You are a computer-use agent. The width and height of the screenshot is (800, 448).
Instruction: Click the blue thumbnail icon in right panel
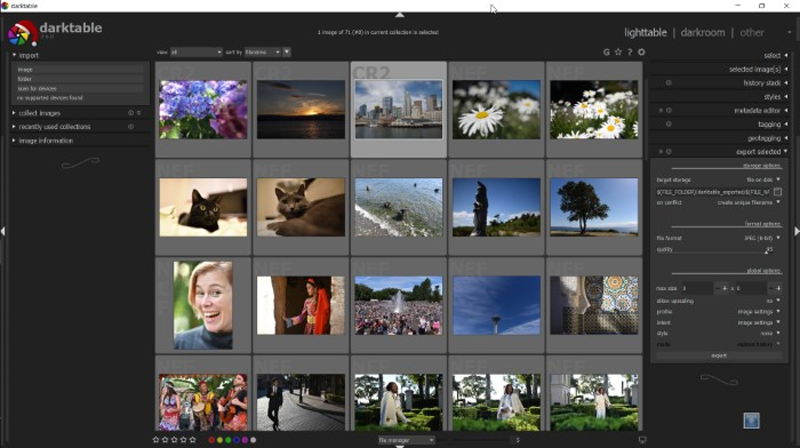751,420
